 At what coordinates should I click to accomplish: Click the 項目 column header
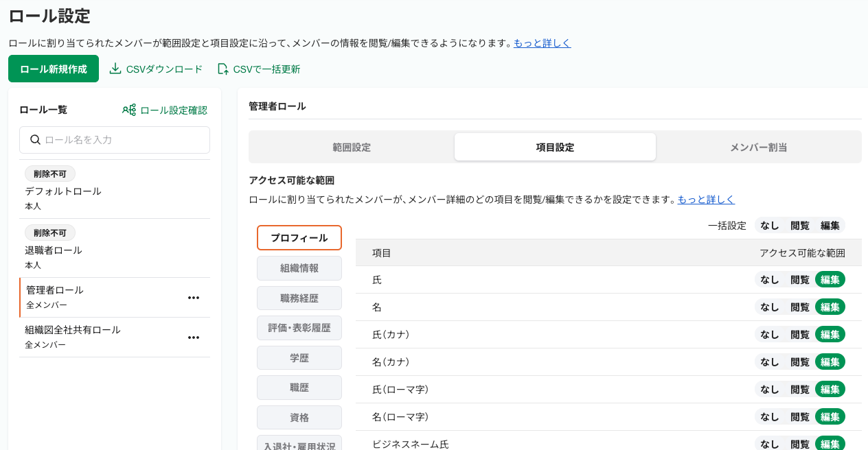pyautogui.click(x=382, y=253)
